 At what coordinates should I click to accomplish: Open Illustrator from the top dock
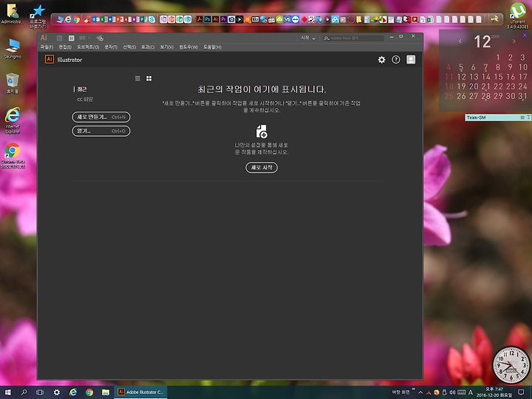[x=216, y=19]
